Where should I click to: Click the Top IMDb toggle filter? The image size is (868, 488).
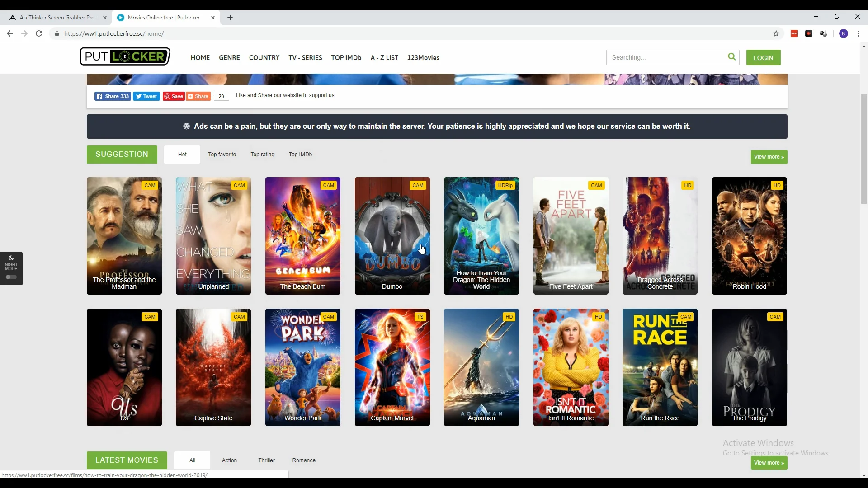301,155
